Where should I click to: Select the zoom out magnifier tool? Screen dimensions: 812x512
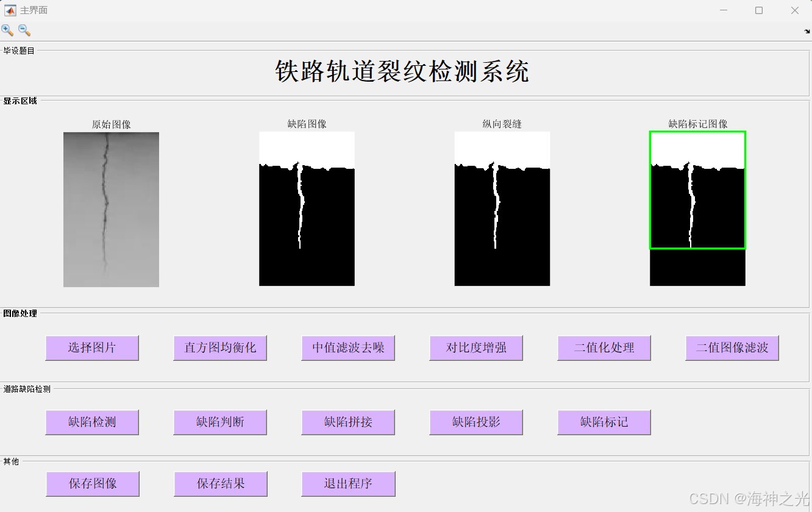24,30
